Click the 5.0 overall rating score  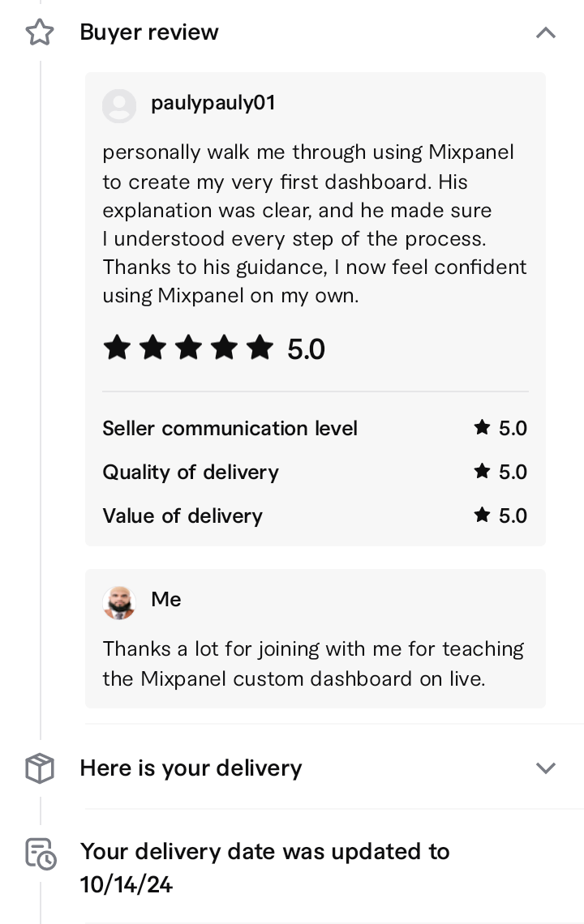306,349
